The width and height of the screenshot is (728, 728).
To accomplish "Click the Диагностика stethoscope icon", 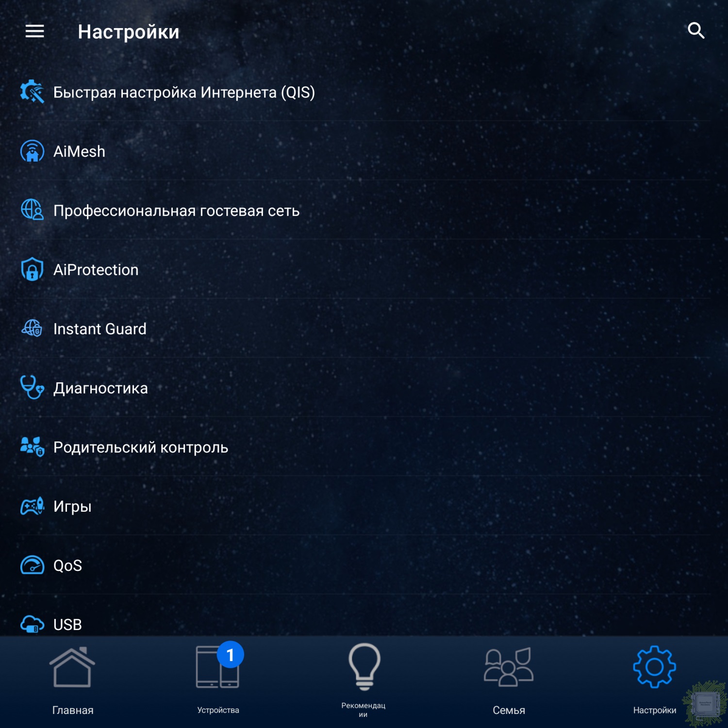I will click(32, 388).
